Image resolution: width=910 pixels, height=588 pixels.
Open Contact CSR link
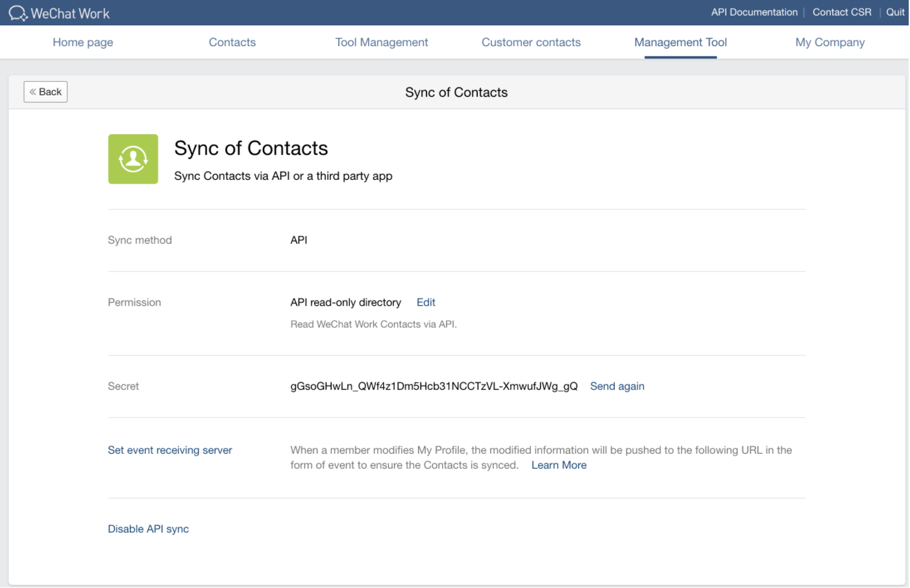(x=842, y=12)
